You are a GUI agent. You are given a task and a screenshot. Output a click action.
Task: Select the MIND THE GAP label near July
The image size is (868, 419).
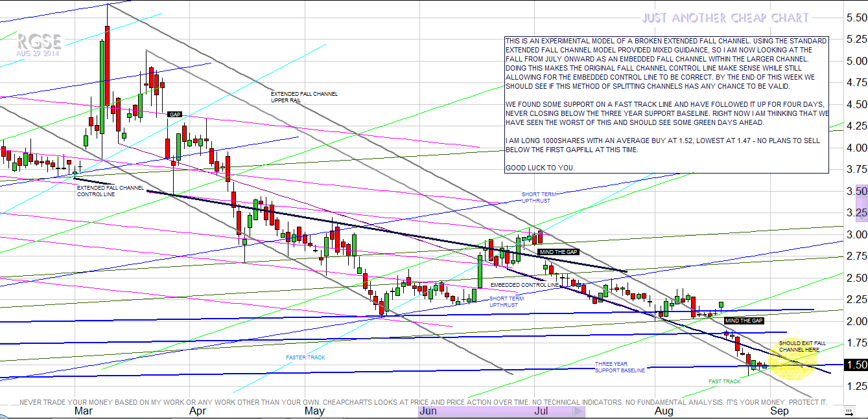pyautogui.click(x=557, y=252)
